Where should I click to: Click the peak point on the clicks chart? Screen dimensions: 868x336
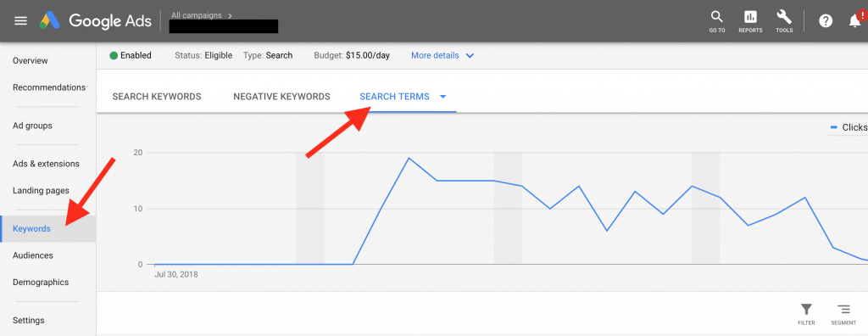(x=409, y=158)
